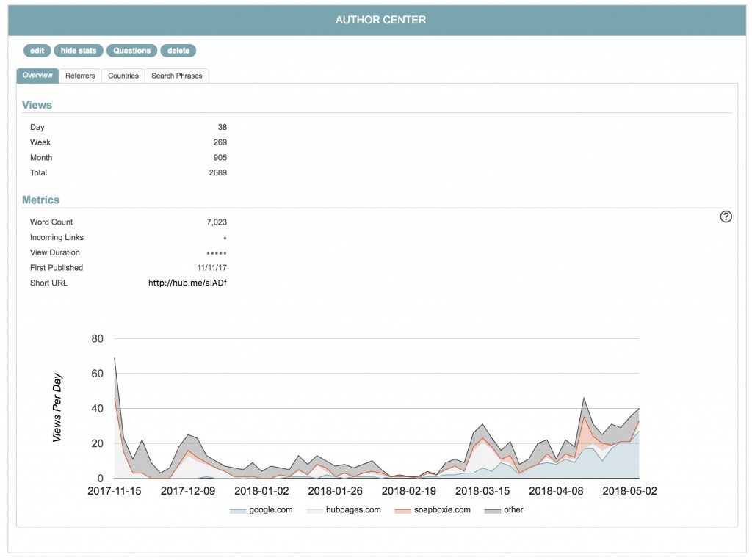The width and height of the screenshot is (752, 560).
Task: Click the google.com legend color swatch
Action: tap(238, 511)
